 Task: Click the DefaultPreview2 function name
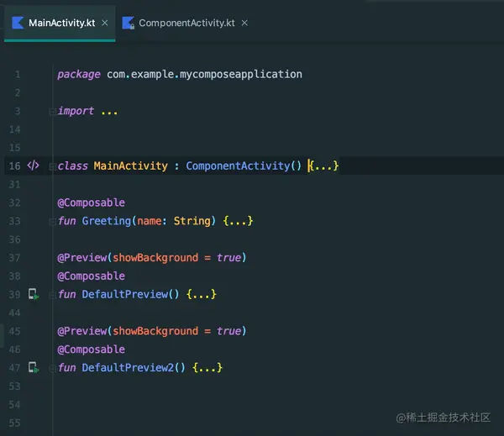pyautogui.click(x=128, y=367)
